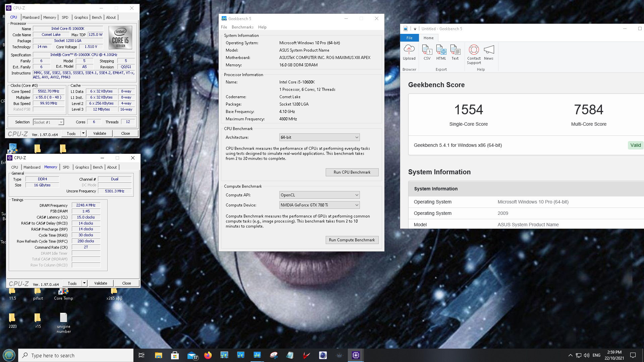Click Validate in CPU-Z memory window

pos(101,283)
